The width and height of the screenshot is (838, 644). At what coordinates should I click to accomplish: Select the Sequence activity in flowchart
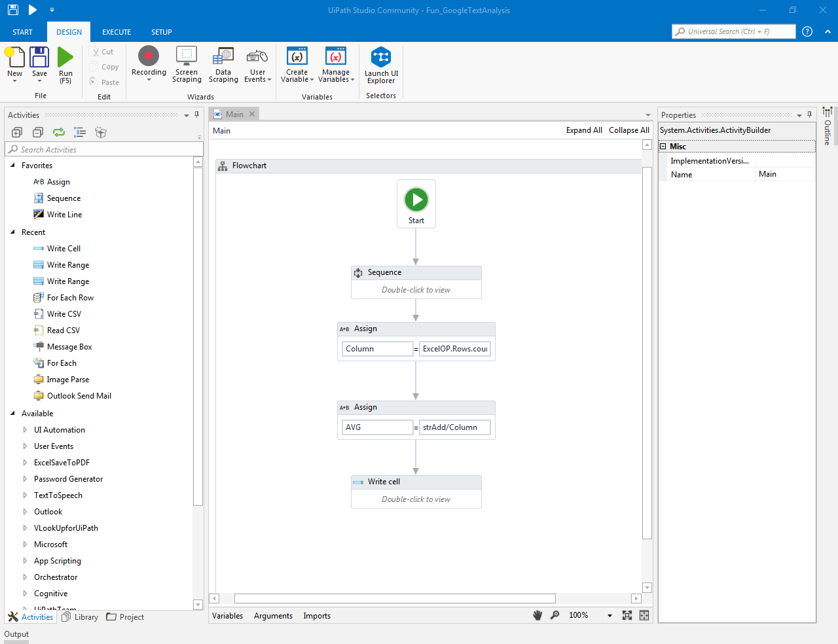pyautogui.click(x=416, y=282)
